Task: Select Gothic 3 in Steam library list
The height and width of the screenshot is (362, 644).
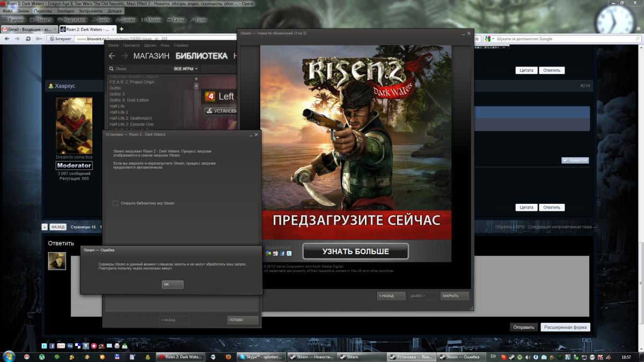Action: 117,94
